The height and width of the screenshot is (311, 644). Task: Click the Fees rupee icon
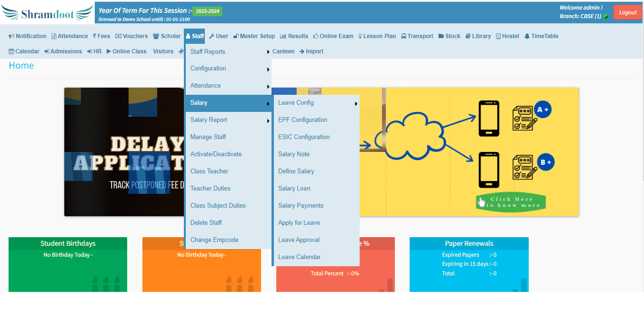[94, 36]
